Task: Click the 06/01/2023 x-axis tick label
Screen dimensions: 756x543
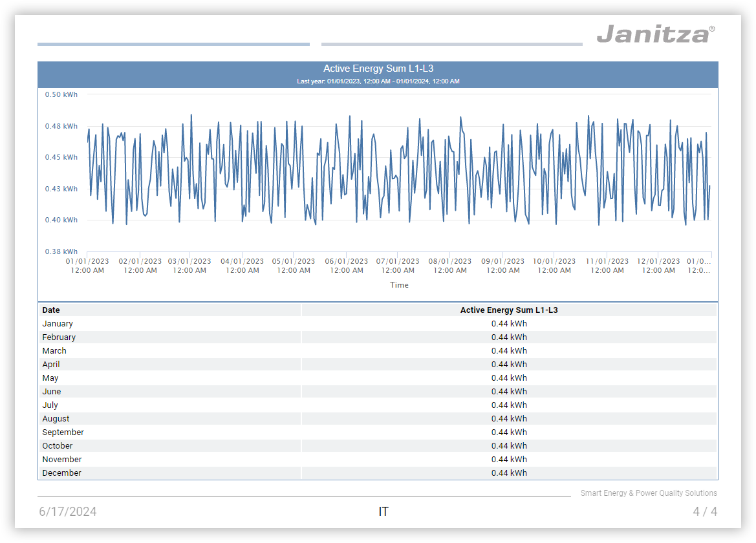Action: pyautogui.click(x=346, y=266)
